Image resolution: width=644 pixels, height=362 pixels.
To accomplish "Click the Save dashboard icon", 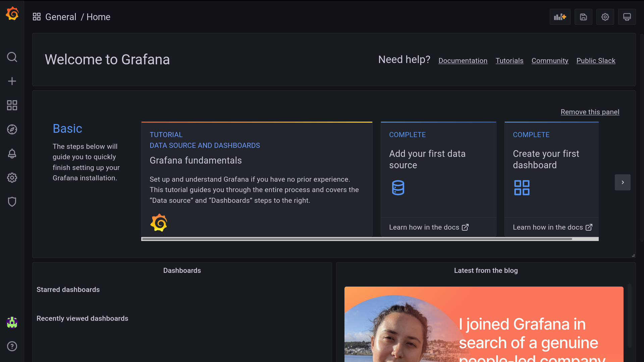I will (583, 17).
